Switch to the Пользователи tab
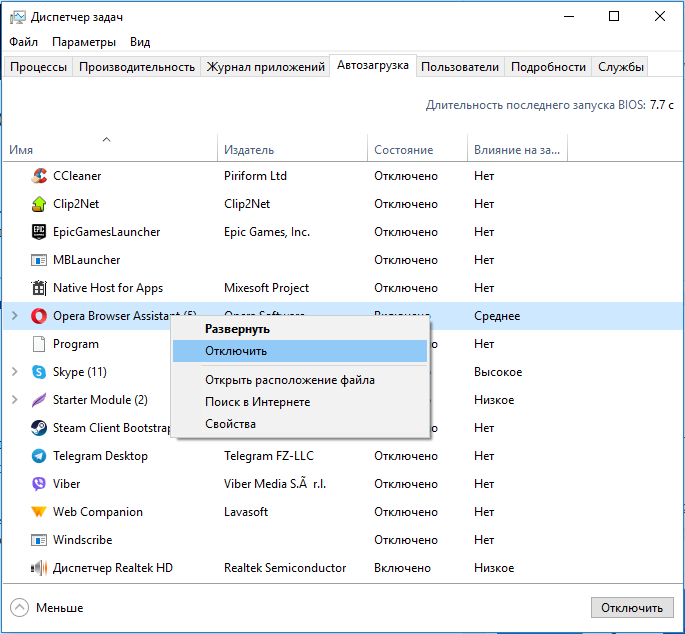 (x=460, y=67)
